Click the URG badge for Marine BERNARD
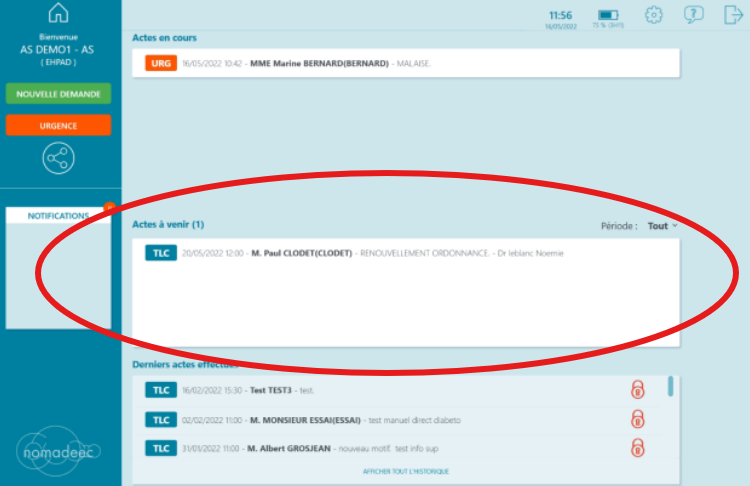 [161, 63]
